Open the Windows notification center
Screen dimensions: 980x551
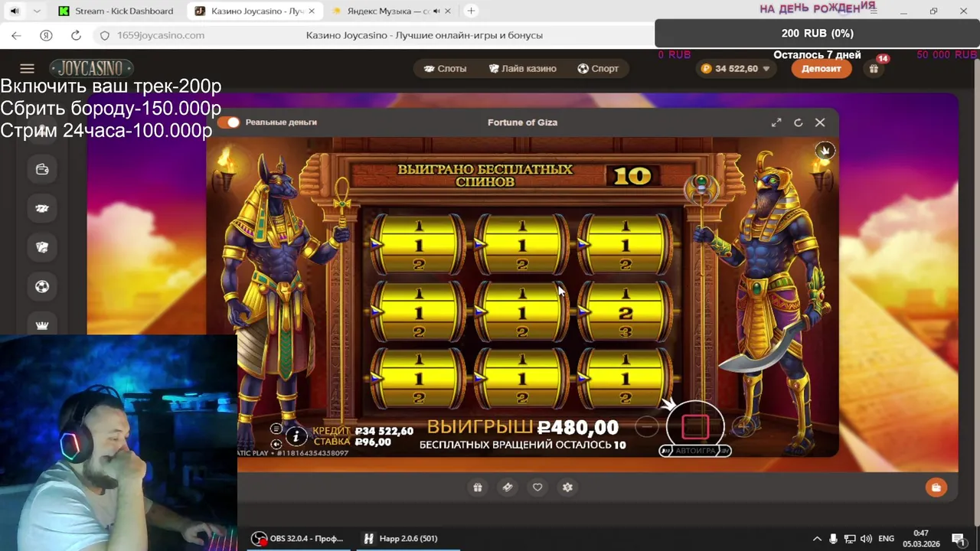coord(958,539)
